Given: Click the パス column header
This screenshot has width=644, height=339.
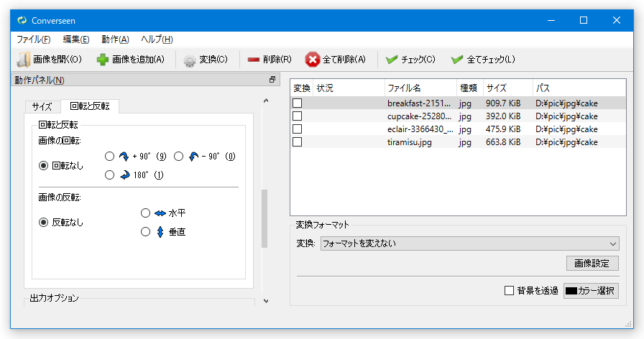Looking at the screenshot, I should (x=579, y=88).
